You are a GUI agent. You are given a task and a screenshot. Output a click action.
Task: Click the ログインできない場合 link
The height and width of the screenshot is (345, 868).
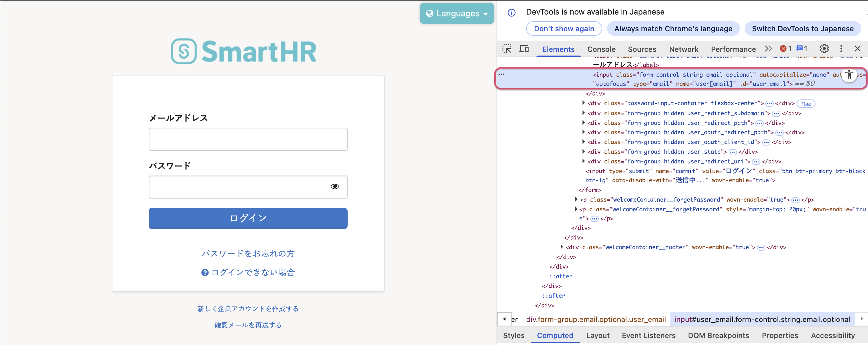click(253, 273)
